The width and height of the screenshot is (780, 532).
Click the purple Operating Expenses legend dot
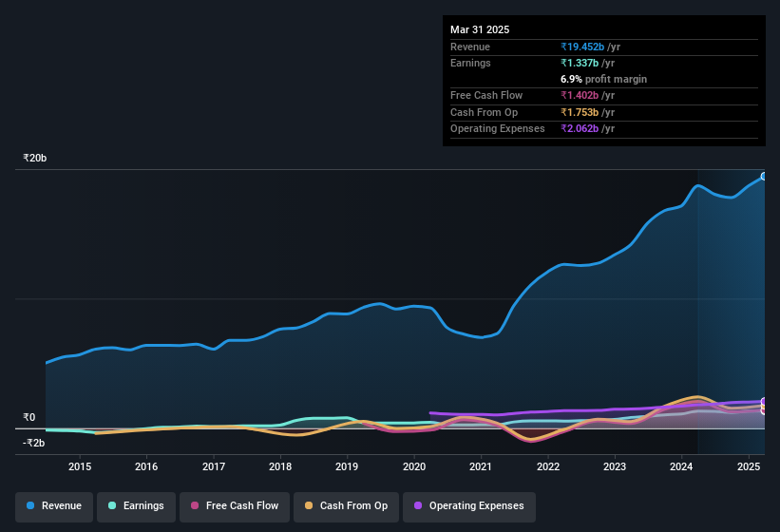pyautogui.click(x=418, y=505)
